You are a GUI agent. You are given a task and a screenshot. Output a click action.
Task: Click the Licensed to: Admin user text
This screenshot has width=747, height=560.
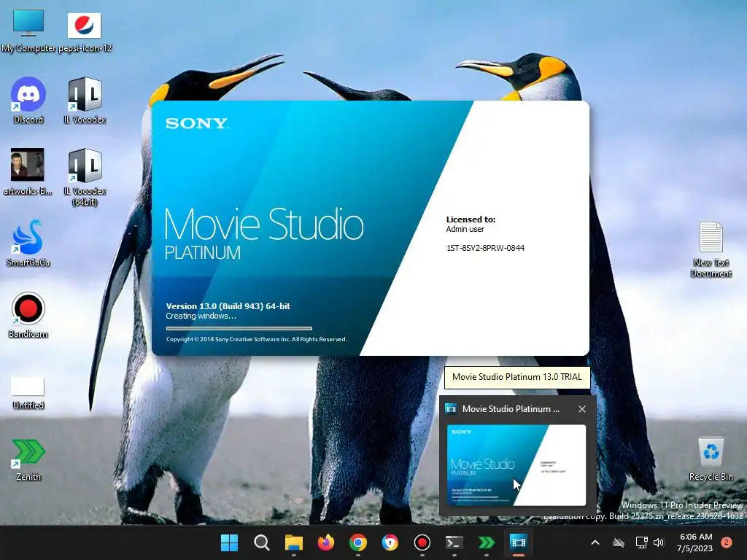(x=471, y=225)
